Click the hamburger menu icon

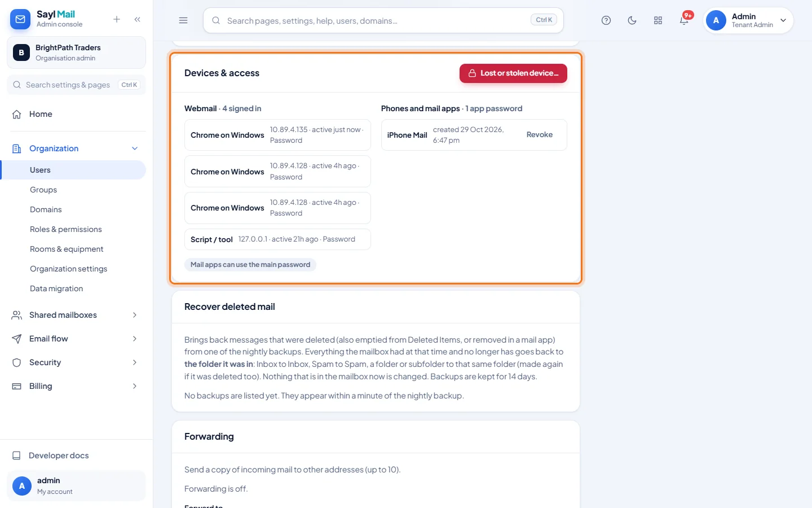(183, 20)
